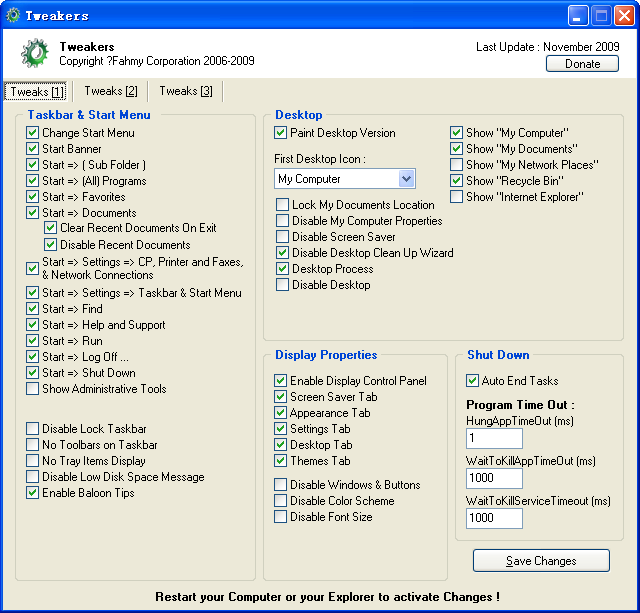Toggle Disable Recent Documents checkbox
The width and height of the screenshot is (640, 613).
pos(50,245)
